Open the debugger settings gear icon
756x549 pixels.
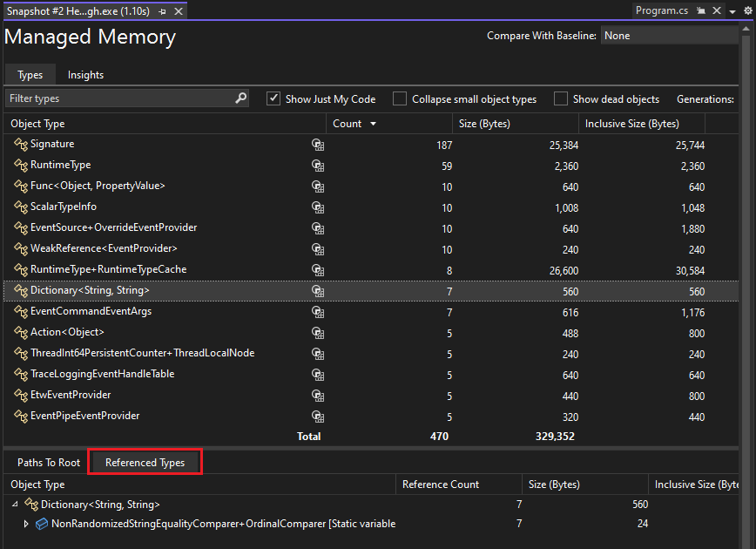(746, 10)
